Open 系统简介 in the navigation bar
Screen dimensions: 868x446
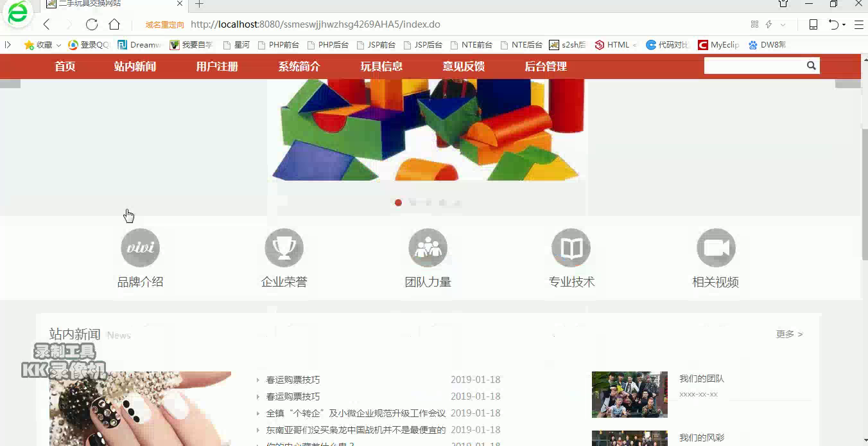coord(299,66)
